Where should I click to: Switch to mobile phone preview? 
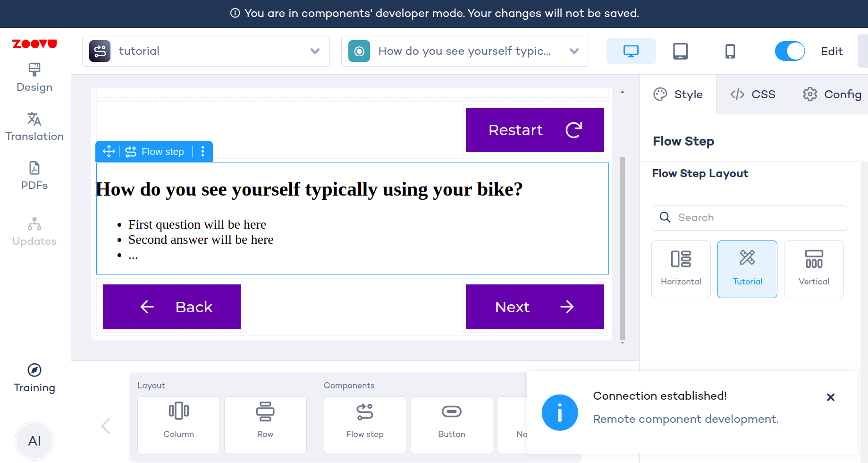tap(730, 51)
